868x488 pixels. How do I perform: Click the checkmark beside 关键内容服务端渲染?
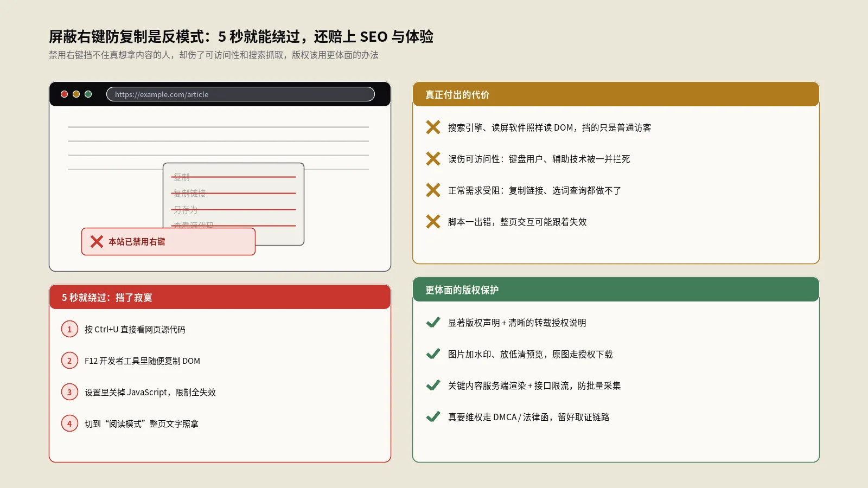pyautogui.click(x=433, y=386)
